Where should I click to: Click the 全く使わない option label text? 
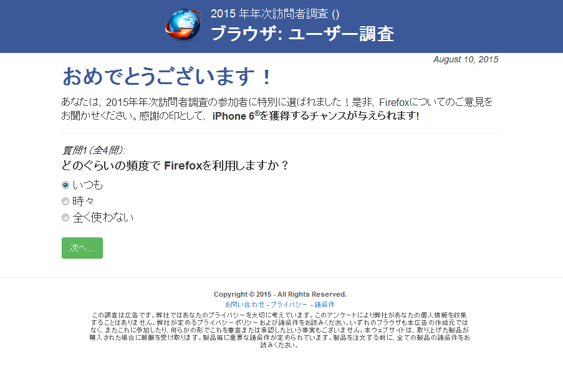[103, 217]
